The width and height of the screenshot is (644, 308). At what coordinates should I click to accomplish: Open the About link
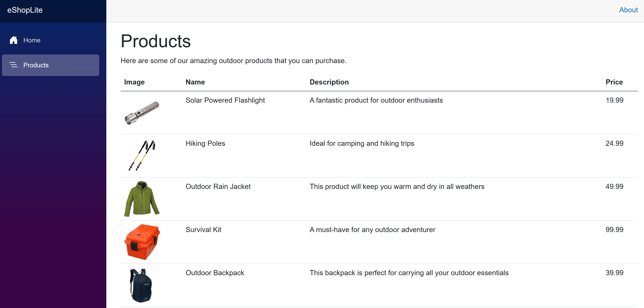(628, 10)
